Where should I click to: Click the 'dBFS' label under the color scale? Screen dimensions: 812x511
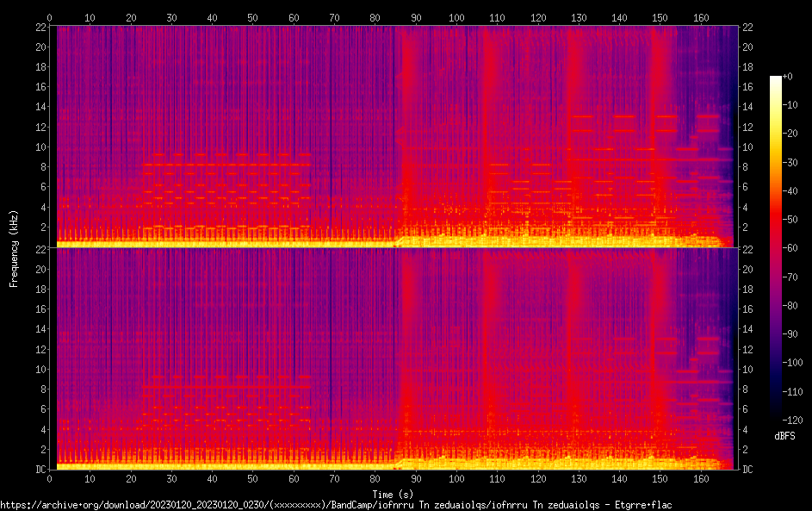point(784,436)
